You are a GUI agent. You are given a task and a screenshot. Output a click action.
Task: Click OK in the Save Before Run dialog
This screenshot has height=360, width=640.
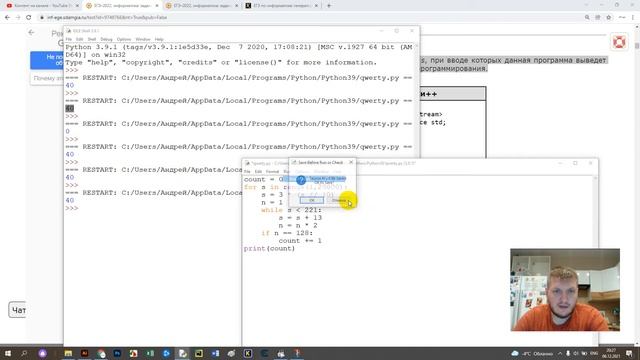coord(311,200)
